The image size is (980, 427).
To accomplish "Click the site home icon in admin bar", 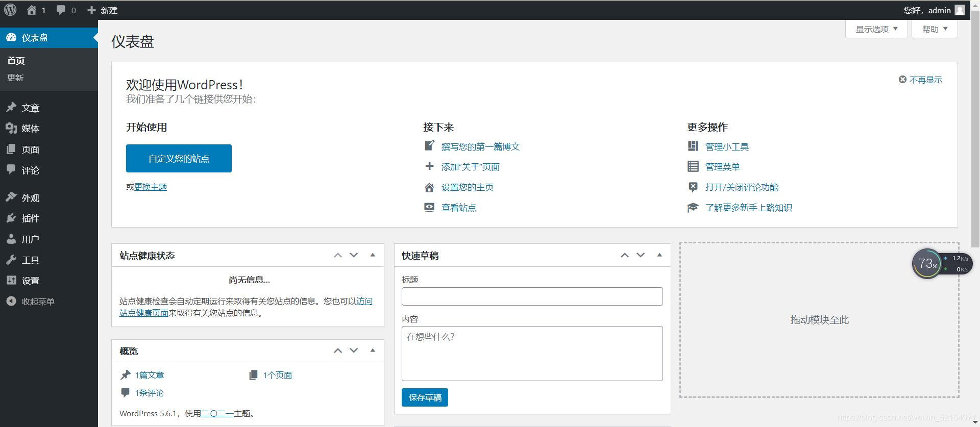I will tap(32, 10).
